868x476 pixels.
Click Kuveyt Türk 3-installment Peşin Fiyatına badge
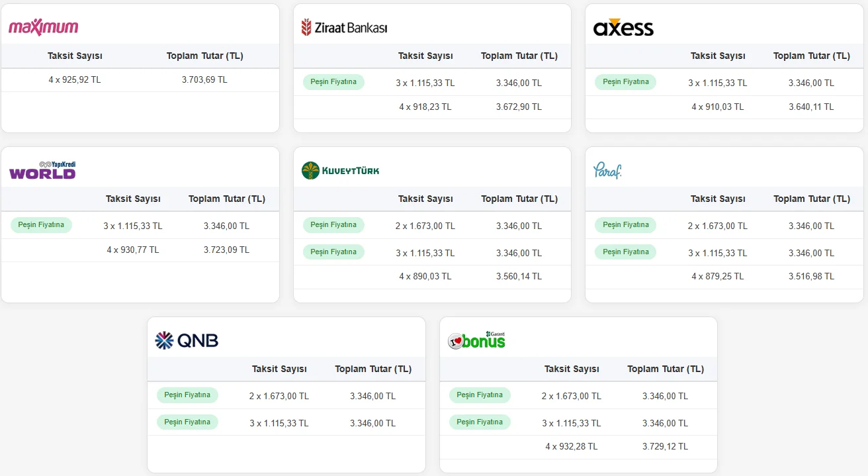point(333,252)
